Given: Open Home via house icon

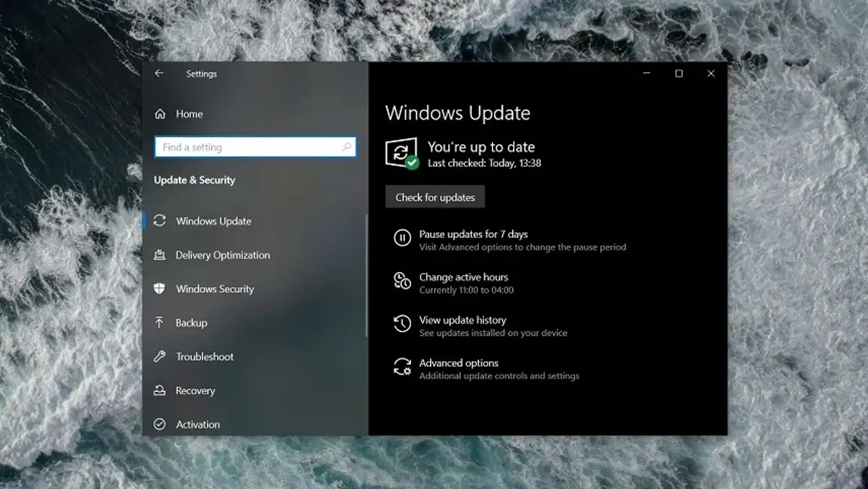Looking at the screenshot, I should pyautogui.click(x=160, y=114).
